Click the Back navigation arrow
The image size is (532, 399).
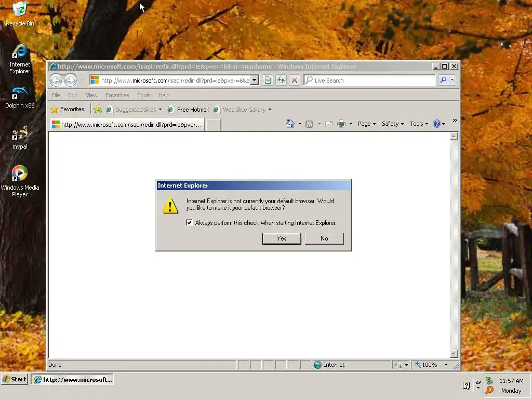(56, 81)
